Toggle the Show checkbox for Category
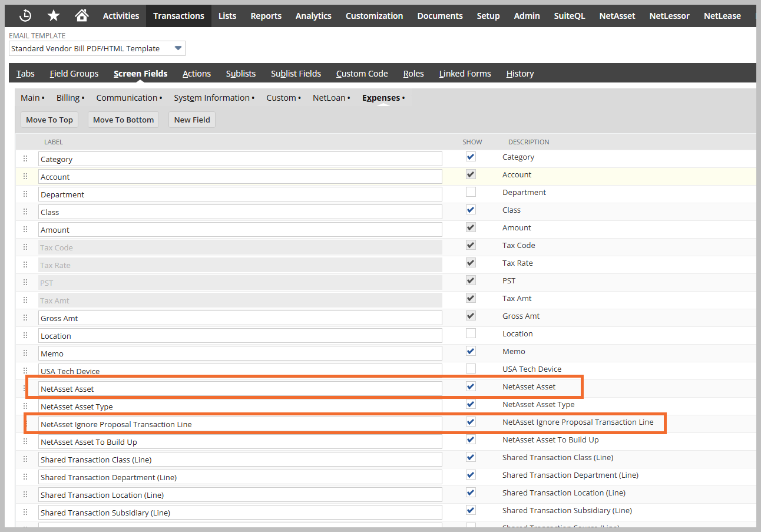Viewport: 761px width, 532px height. (x=471, y=157)
